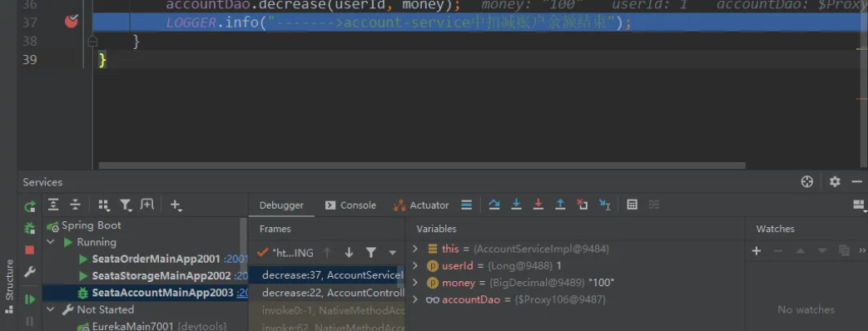This screenshot has width=868, height=331.
Task: Open the wrench settings icon in the Services sidebar
Action: (30, 272)
